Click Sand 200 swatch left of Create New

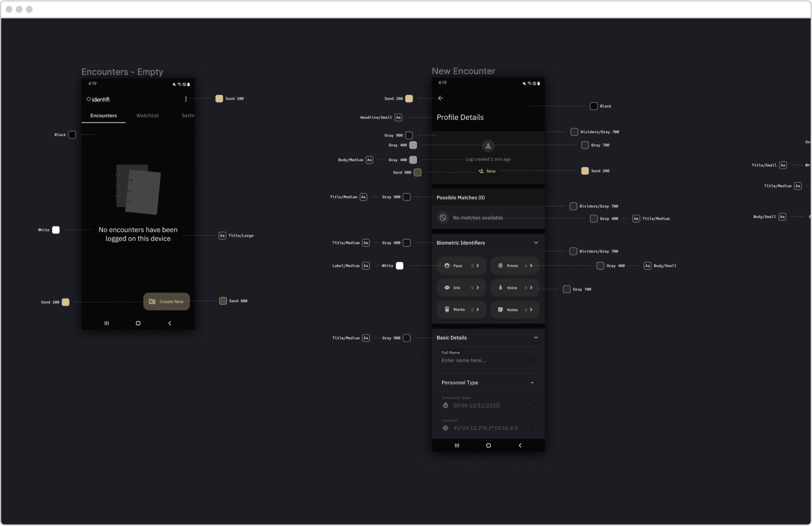click(65, 302)
